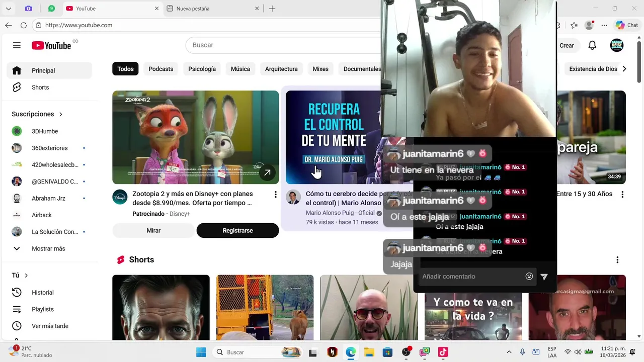Open Recupera el control de tu mente thumbnail

[x=334, y=137]
